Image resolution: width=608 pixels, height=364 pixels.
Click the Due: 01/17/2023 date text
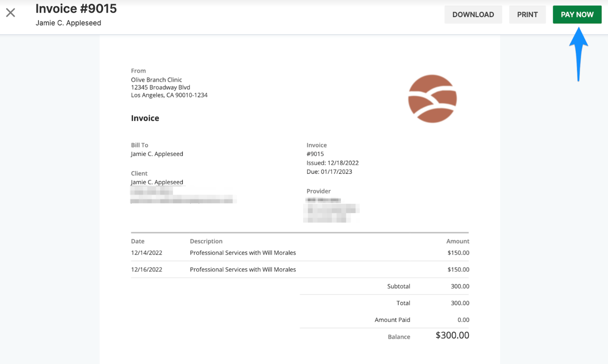[329, 172]
